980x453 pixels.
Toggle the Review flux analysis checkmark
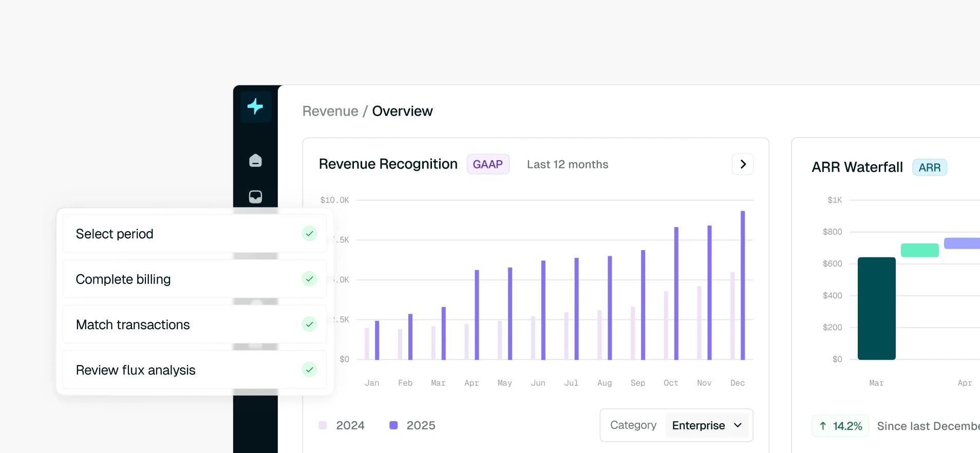pyautogui.click(x=309, y=370)
